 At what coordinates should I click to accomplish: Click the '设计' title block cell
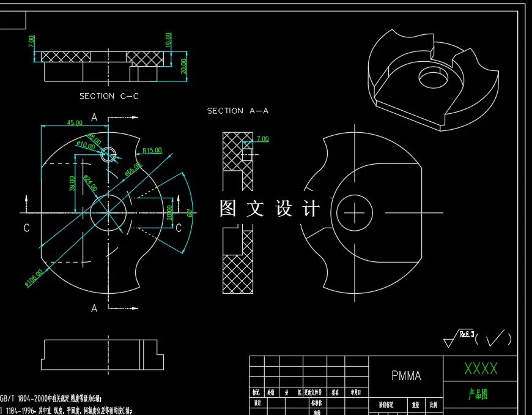[257, 403]
